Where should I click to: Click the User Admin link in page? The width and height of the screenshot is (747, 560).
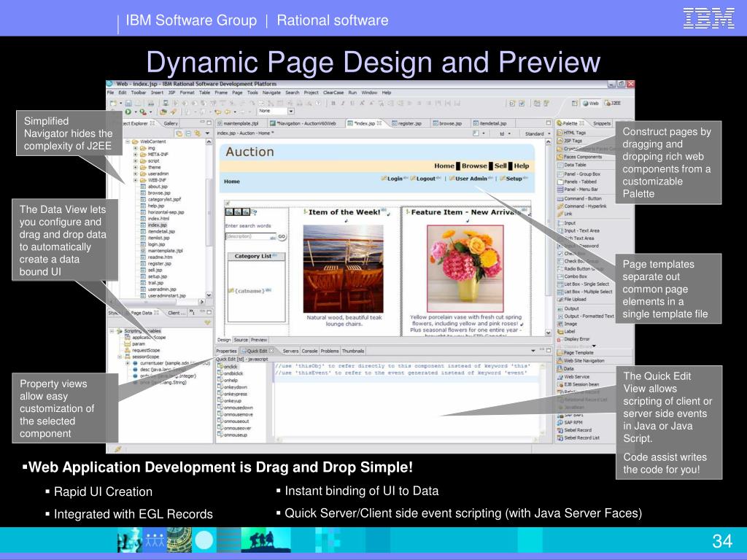click(471, 179)
